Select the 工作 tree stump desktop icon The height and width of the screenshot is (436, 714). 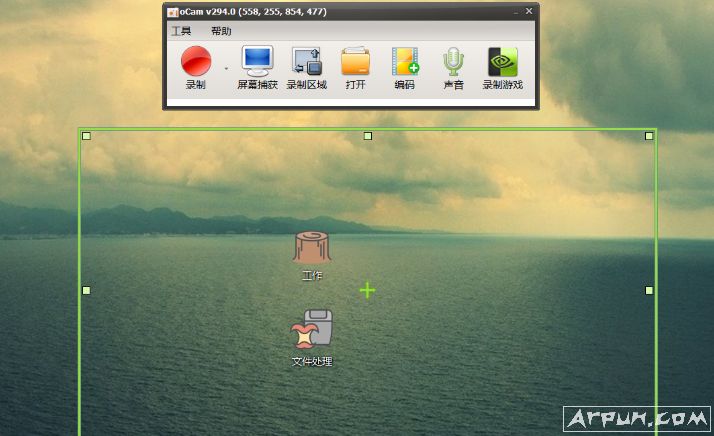pyautogui.click(x=312, y=256)
